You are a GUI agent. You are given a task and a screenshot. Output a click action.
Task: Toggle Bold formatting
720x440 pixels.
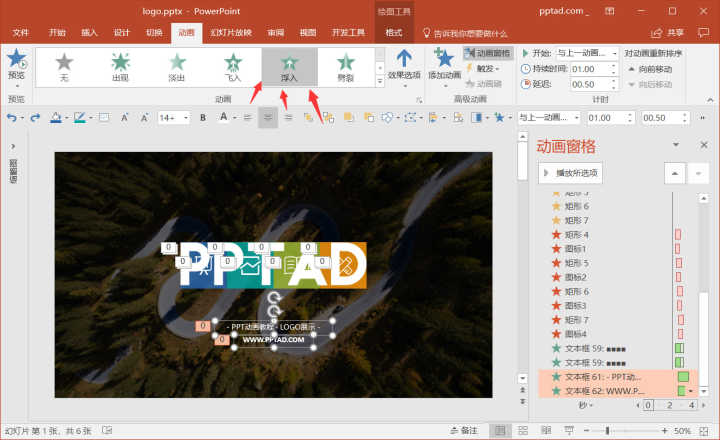click(x=202, y=118)
